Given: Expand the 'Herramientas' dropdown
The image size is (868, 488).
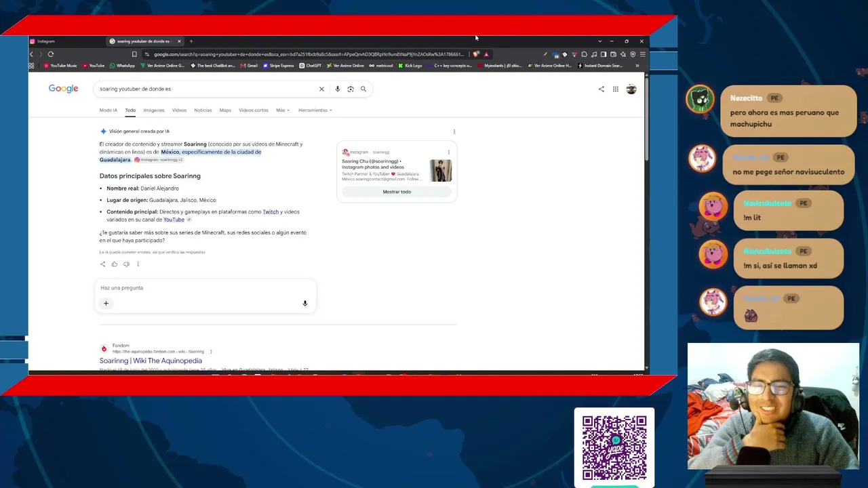Looking at the screenshot, I should click(315, 110).
